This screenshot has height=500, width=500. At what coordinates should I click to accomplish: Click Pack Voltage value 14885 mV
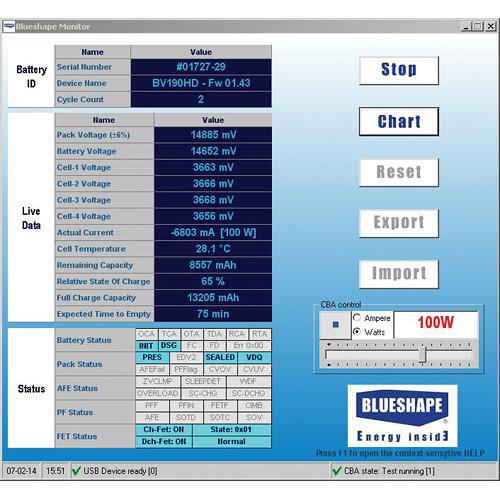click(213, 135)
